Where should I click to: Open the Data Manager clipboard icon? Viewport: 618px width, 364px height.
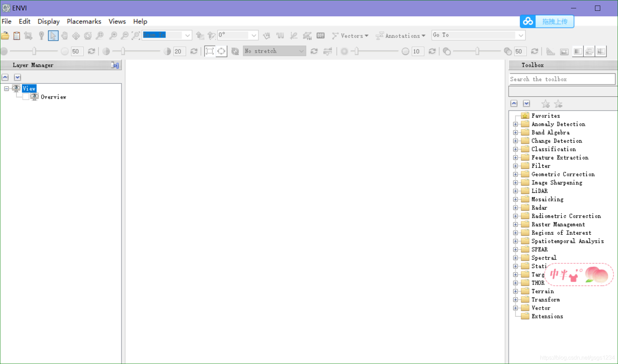(x=17, y=35)
